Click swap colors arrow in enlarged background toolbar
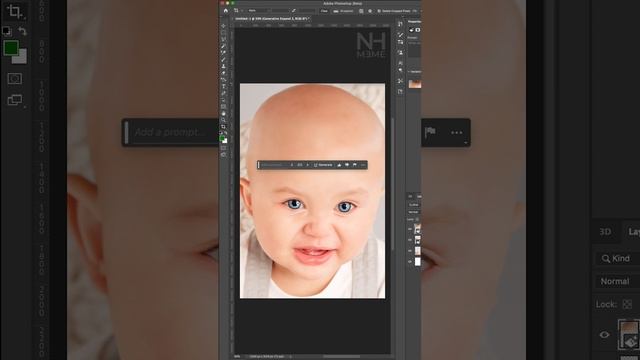 coord(22,31)
